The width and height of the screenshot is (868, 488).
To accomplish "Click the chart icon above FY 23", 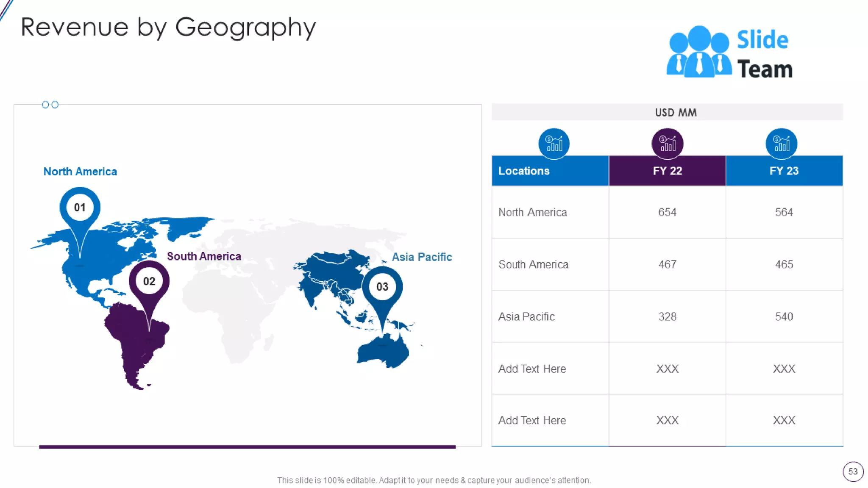I will [x=781, y=143].
